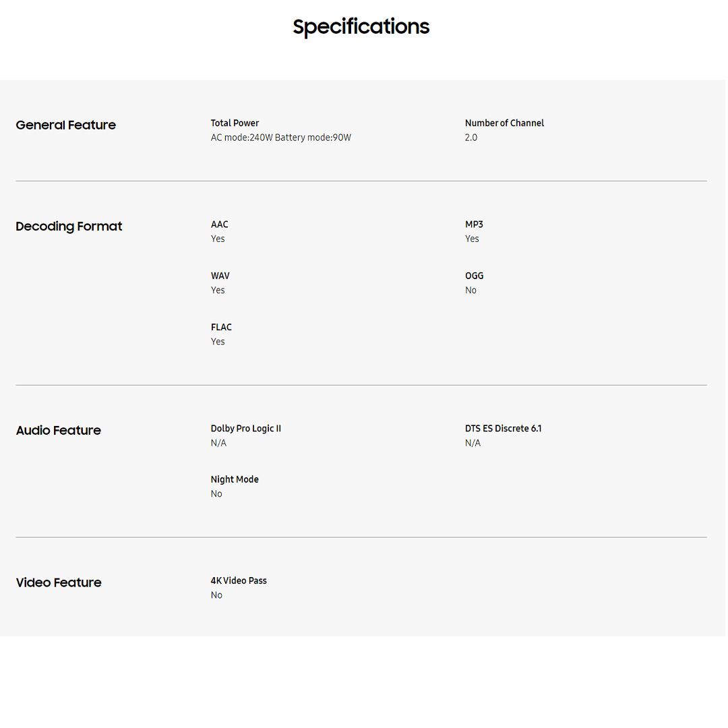
Task: Select the Dolby Pro Logic II label
Action: 246,429
